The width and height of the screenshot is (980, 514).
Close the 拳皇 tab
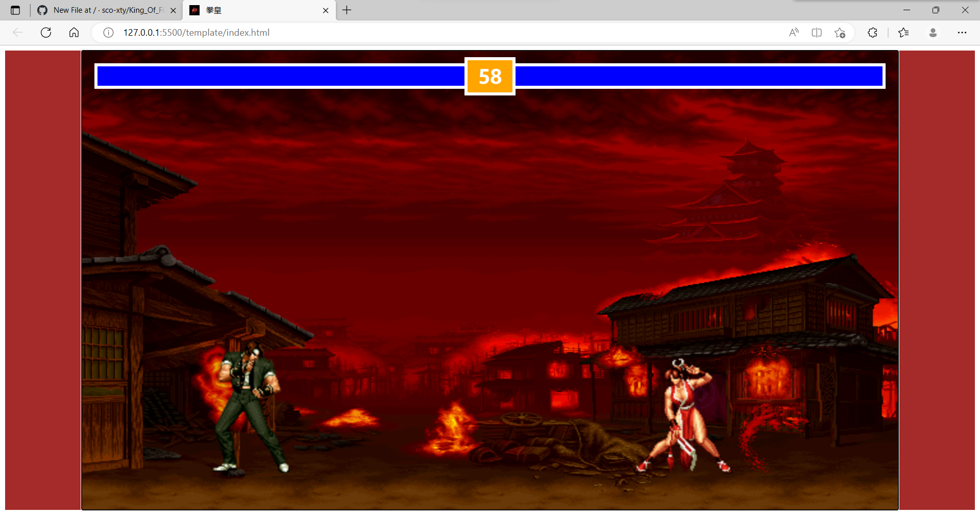click(x=325, y=10)
